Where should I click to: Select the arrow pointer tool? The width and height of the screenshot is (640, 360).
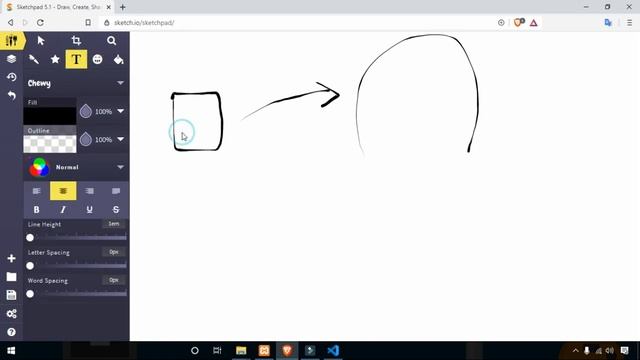[x=41, y=40]
